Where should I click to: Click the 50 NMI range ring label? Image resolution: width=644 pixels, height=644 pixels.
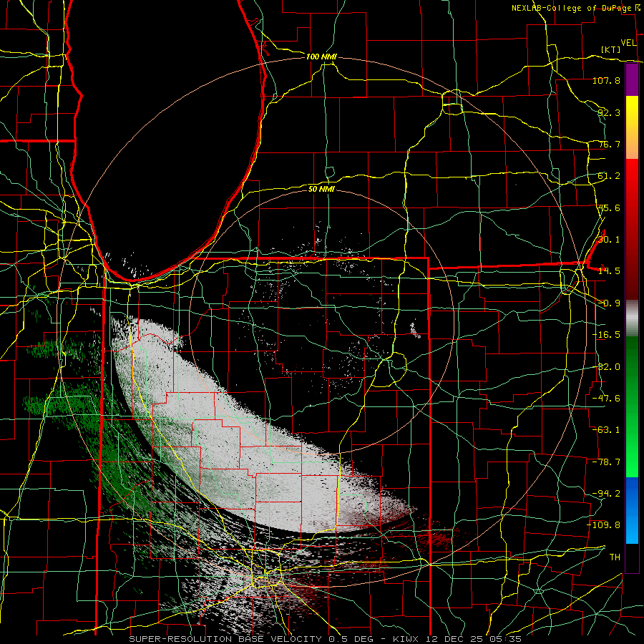click(x=321, y=189)
